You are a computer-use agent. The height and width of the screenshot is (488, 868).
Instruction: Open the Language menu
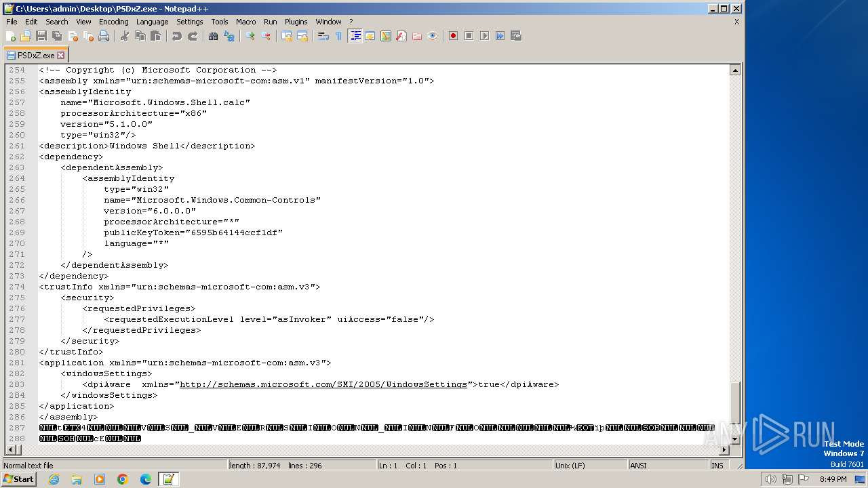point(152,22)
